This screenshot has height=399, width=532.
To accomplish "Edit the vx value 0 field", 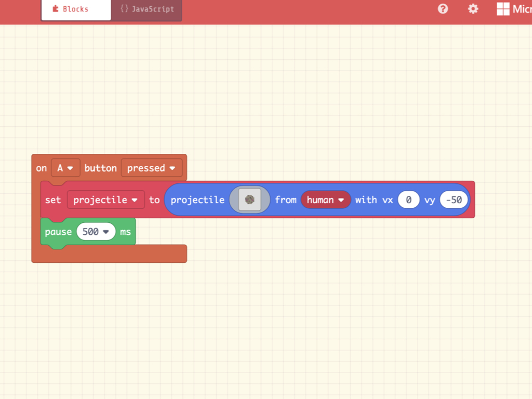I will coord(408,200).
